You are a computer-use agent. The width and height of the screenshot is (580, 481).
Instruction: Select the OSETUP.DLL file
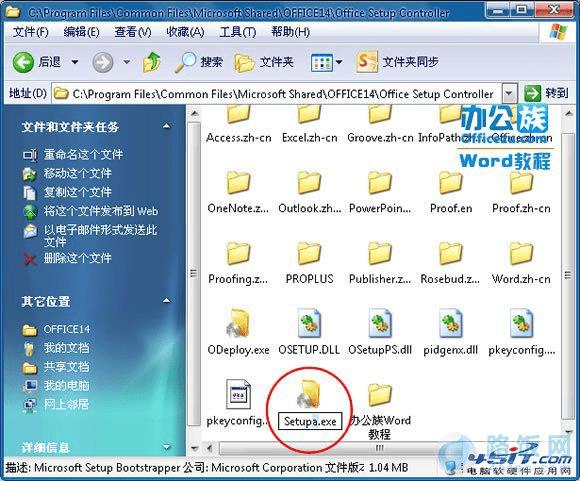coord(309,333)
